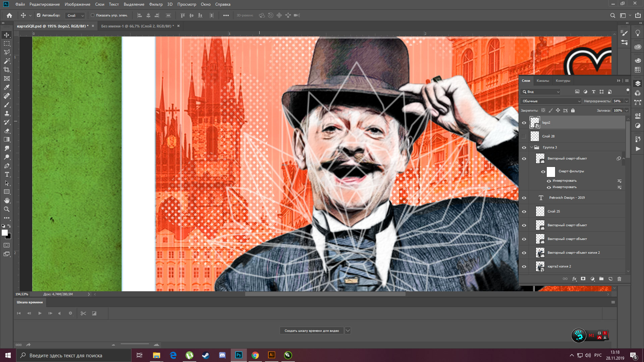Open Chrome from the Windows taskbar

click(x=255, y=355)
